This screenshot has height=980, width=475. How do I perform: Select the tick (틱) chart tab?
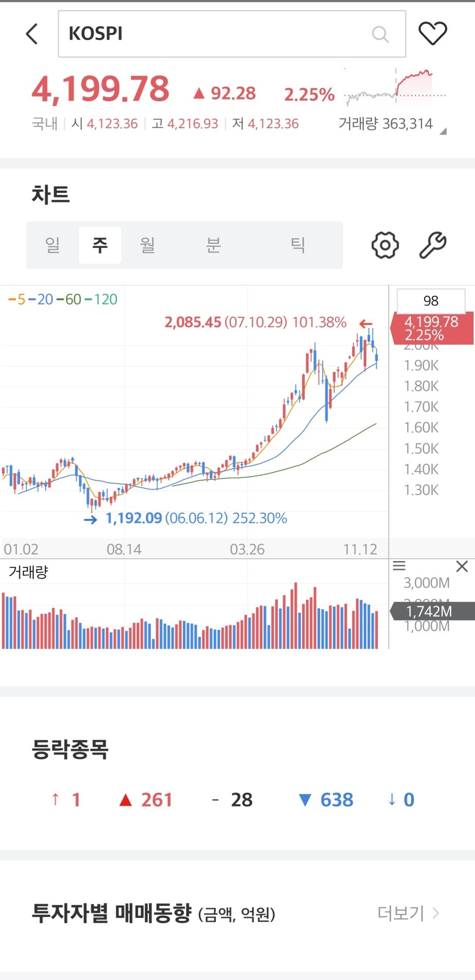pos(298,245)
